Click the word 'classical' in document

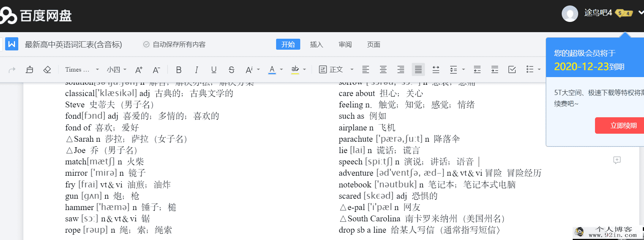80,94
